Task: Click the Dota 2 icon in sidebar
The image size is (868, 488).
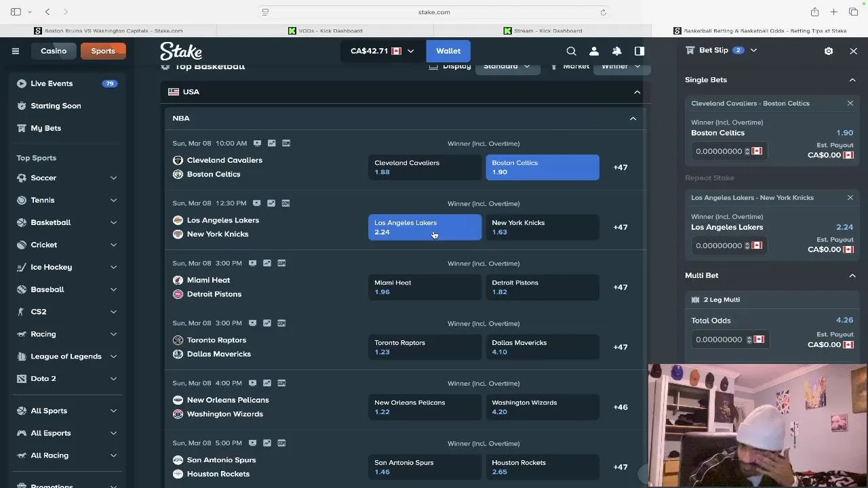Action: coord(22,378)
